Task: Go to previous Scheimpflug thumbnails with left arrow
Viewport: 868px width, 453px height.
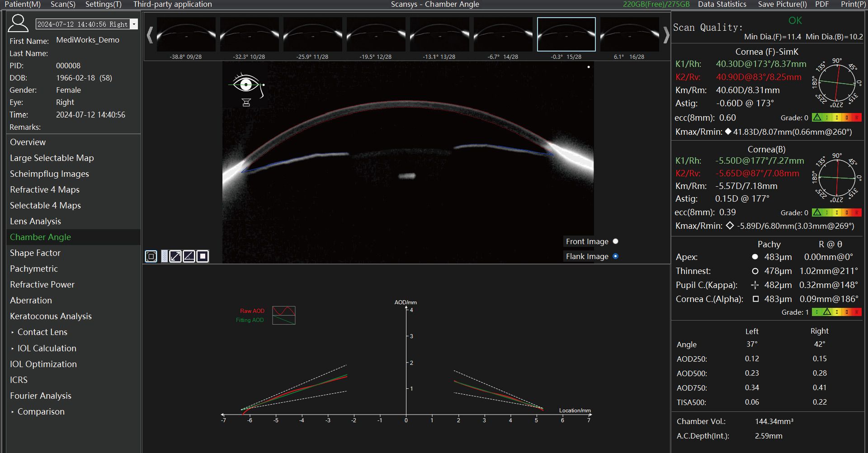Action: click(150, 35)
